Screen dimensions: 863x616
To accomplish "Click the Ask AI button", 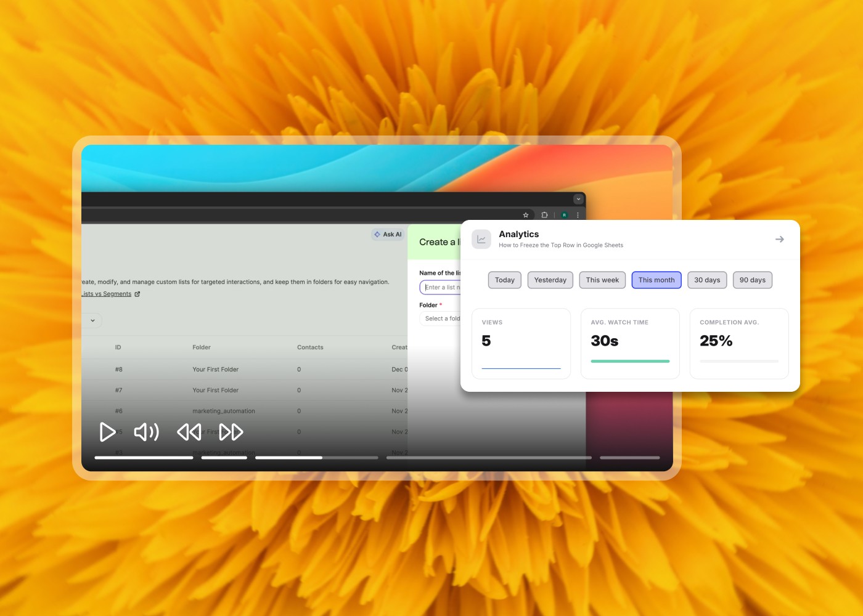I will pos(388,235).
